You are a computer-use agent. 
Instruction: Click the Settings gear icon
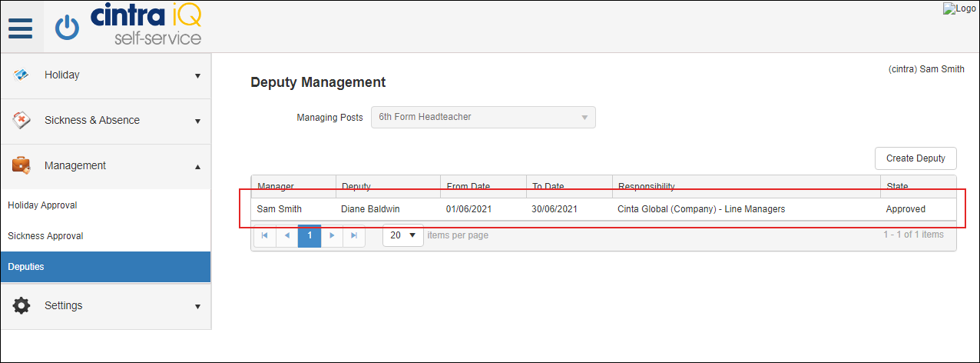point(22,305)
